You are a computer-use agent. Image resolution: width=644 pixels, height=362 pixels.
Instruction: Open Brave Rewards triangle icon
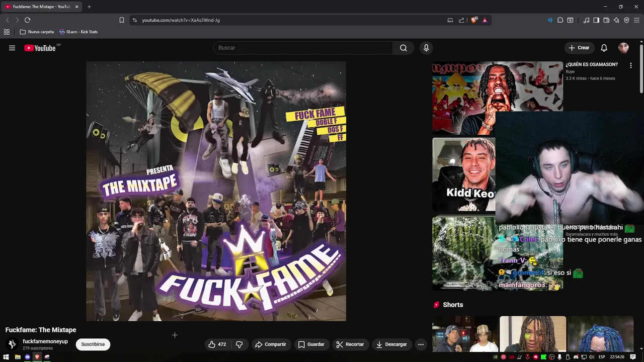click(485, 20)
